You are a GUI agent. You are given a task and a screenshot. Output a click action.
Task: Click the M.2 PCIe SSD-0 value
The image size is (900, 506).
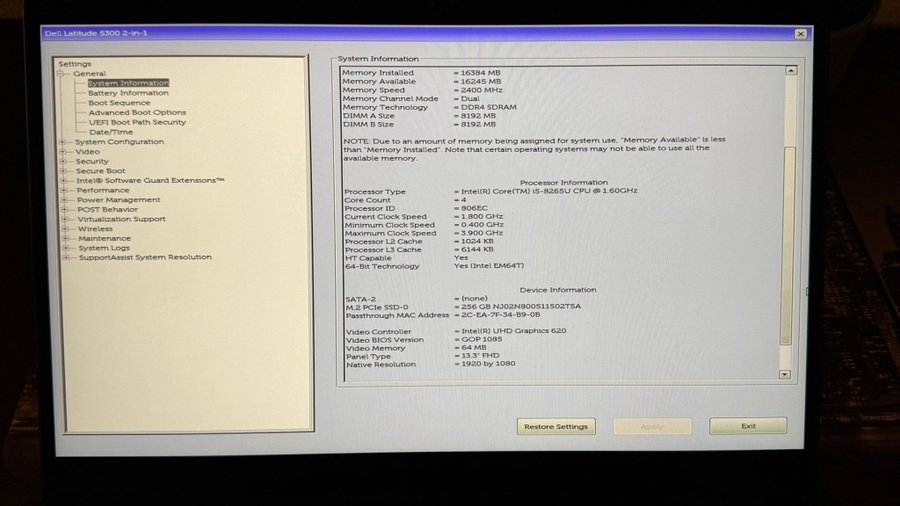[x=521, y=307]
